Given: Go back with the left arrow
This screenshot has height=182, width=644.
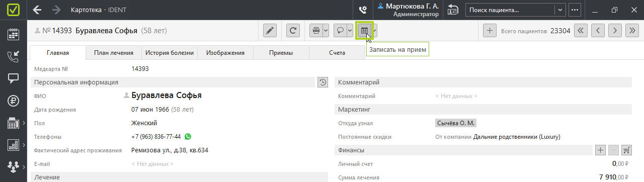Looking at the screenshot, I should tap(37, 10).
